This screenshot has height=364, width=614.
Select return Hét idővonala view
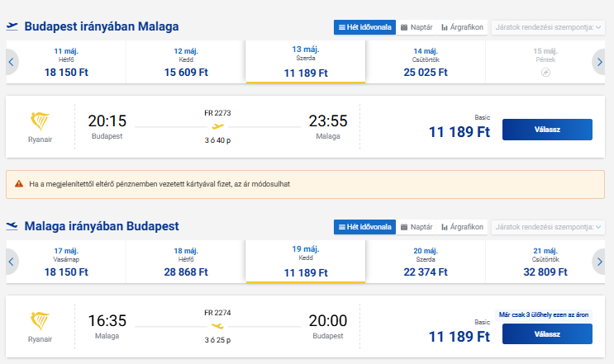pos(364,227)
